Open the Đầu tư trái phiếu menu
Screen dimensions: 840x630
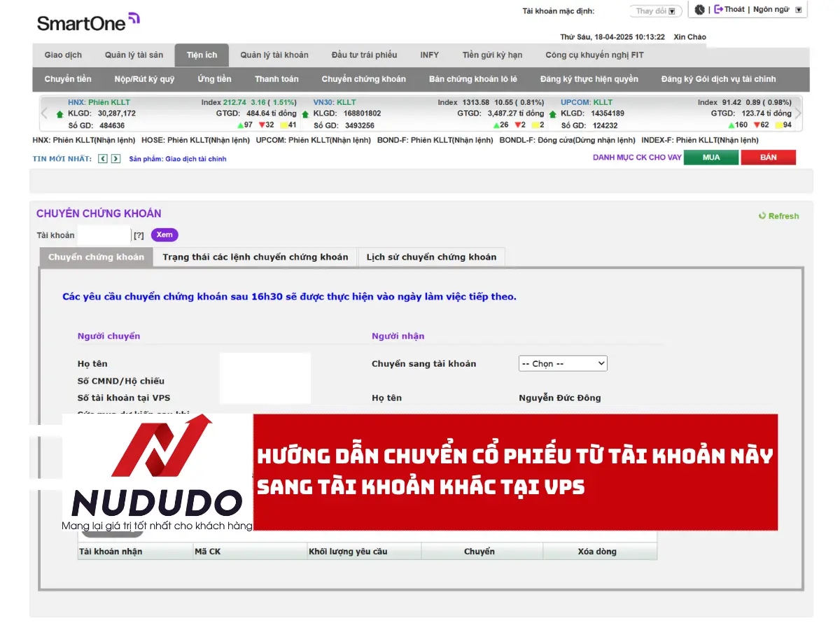click(364, 55)
